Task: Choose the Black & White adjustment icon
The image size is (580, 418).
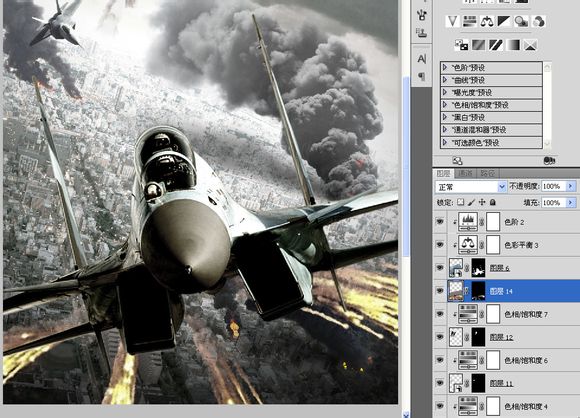Action: tap(504, 21)
